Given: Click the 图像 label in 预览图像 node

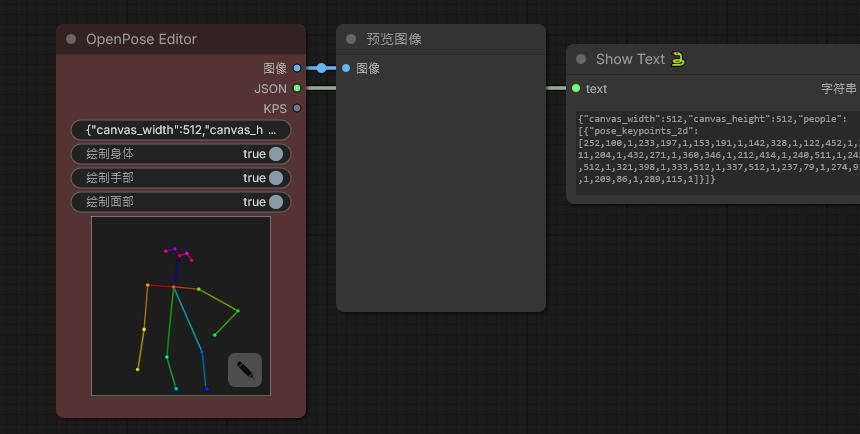Looking at the screenshot, I should [368, 68].
